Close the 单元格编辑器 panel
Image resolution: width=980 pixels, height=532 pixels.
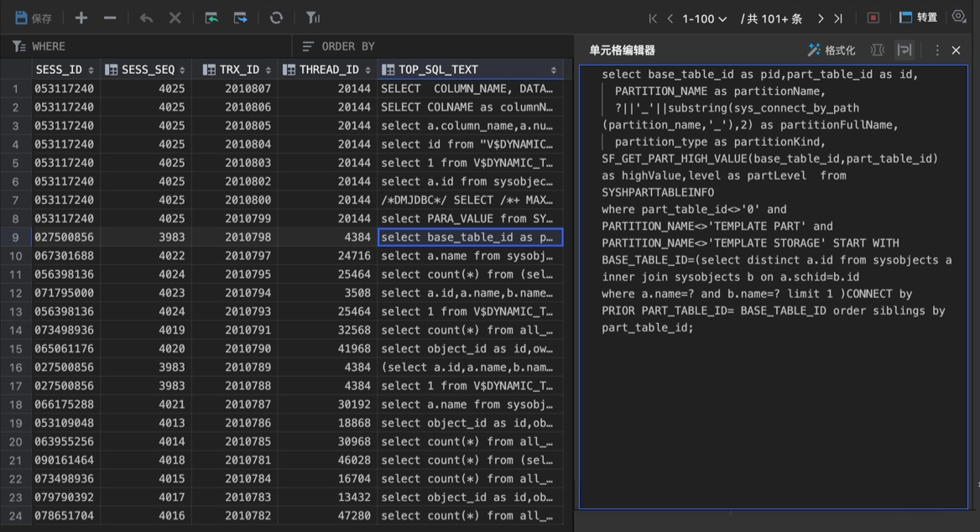tap(957, 50)
